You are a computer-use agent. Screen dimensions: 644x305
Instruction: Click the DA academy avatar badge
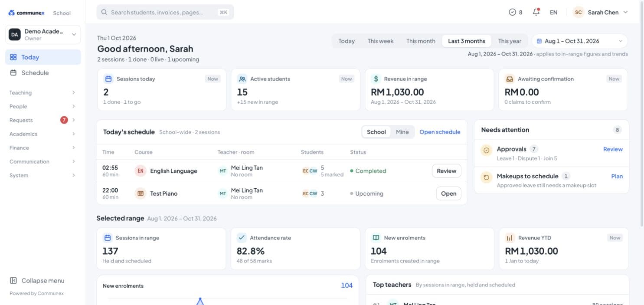click(x=15, y=34)
